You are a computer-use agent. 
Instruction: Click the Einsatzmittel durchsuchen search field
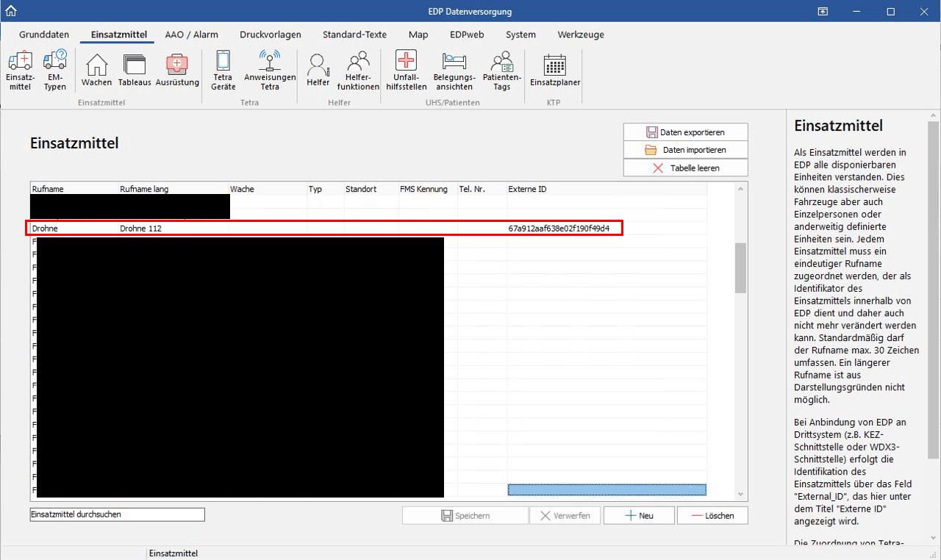[x=117, y=514]
